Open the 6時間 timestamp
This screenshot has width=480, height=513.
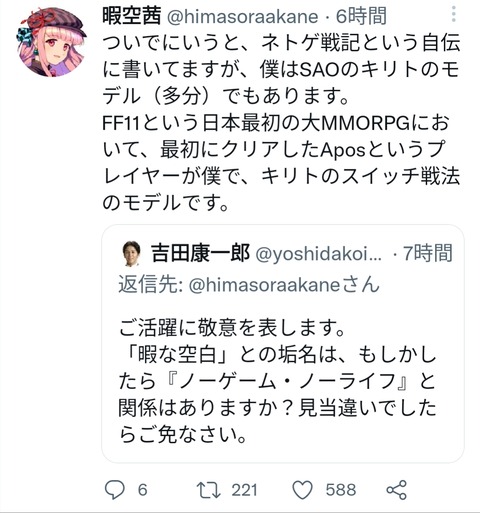(361, 16)
